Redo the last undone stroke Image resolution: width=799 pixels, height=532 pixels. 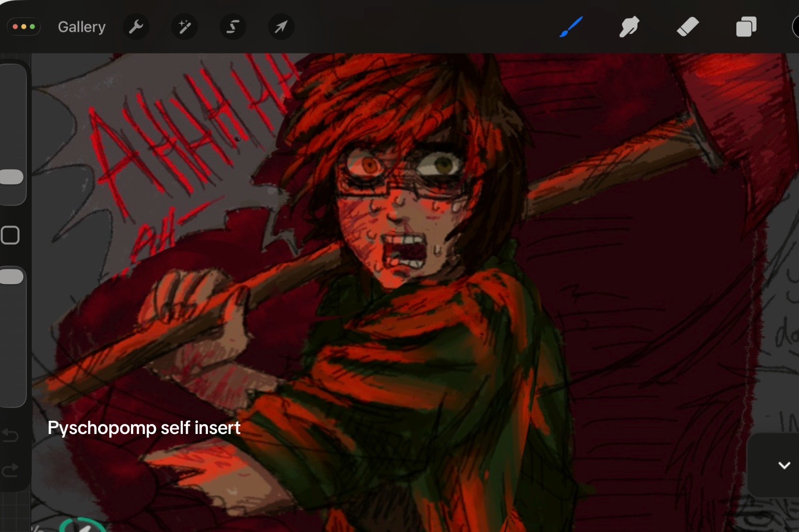(10, 470)
